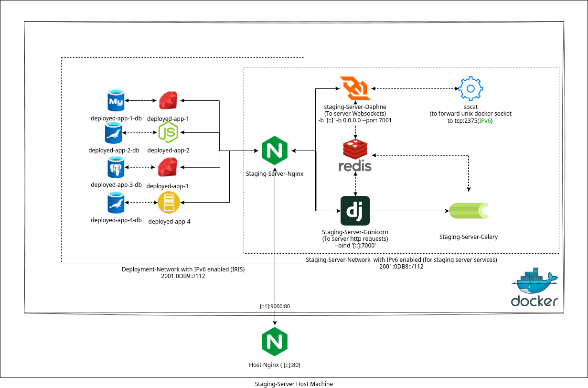The image size is (588, 388).
Task: Click the staging-Server-Daphne label
Action: coord(355,107)
